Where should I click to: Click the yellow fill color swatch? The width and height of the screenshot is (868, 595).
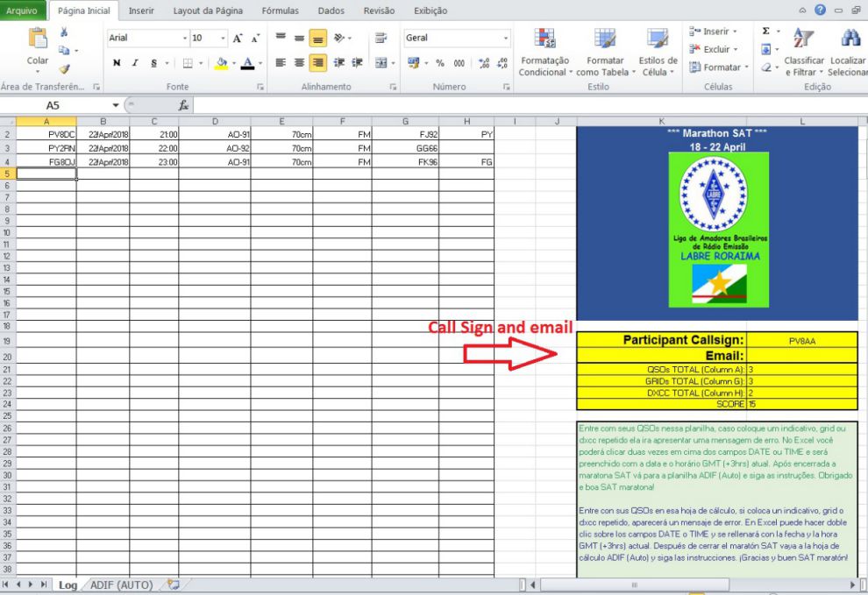(220, 63)
